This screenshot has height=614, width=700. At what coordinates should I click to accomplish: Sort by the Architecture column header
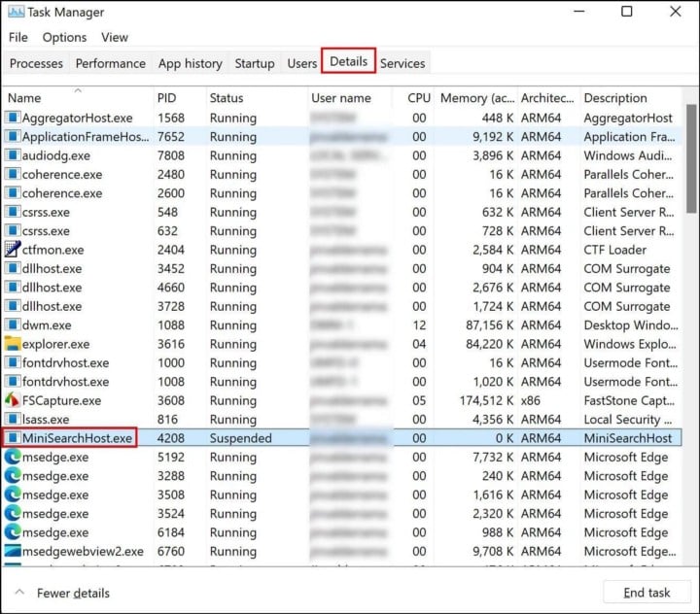(548, 98)
